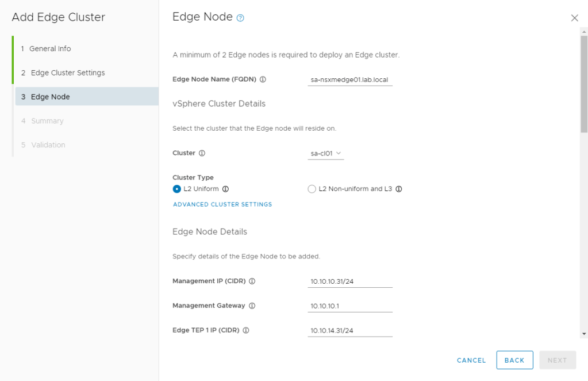Expand Advanced Cluster Settings

(x=222, y=204)
